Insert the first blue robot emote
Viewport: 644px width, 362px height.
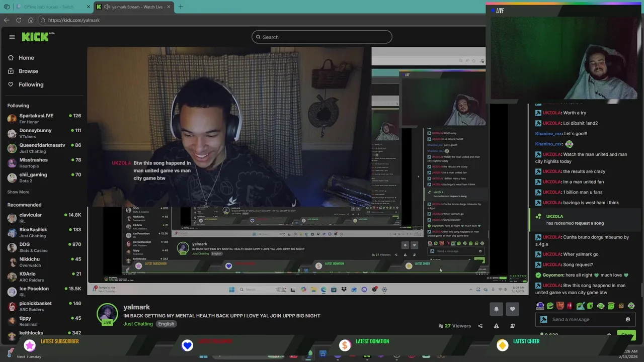pos(540,306)
